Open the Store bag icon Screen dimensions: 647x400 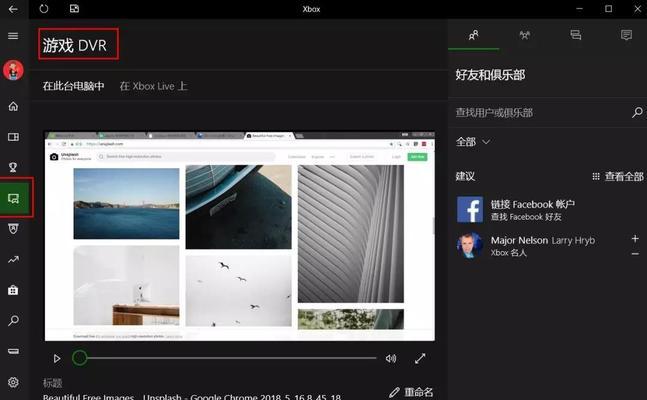point(13,290)
